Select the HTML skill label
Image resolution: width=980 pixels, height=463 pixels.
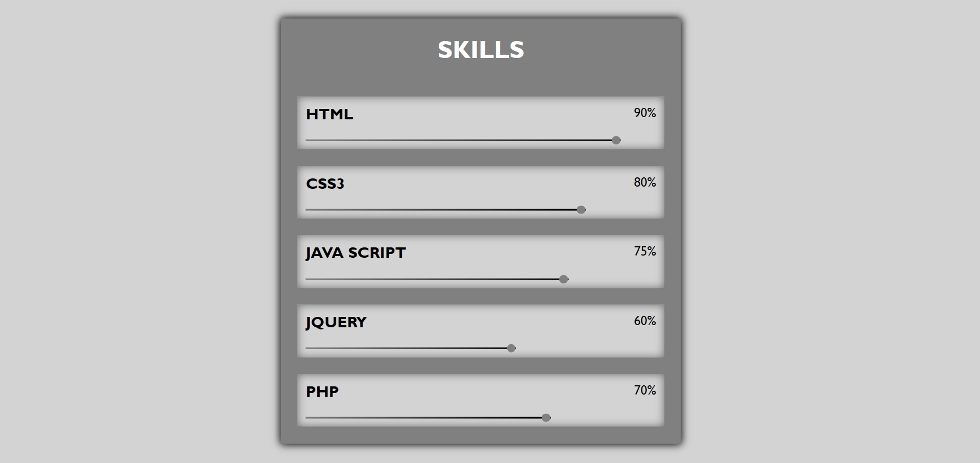(x=329, y=114)
